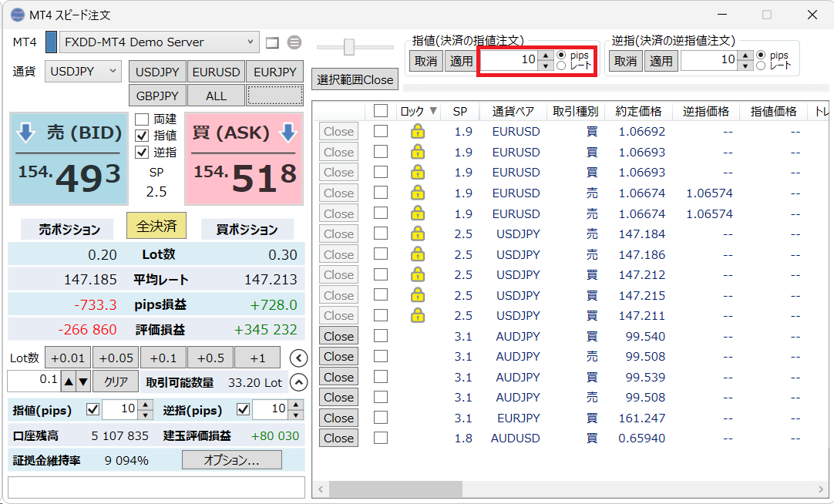
Task: Click the オプション... button
Action: click(x=231, y=460)
